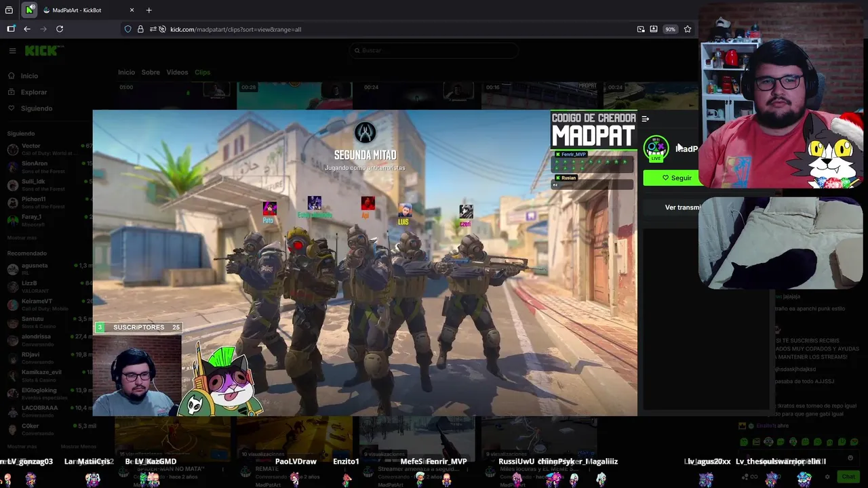Open the hamburger menu beside the Kick logo
The width and height of the screenshot is (868, 488).
coord(12,51)
